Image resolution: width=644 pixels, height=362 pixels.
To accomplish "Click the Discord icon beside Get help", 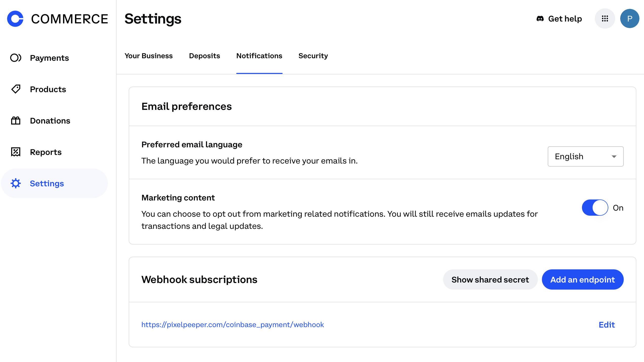I will pos(540,19).
